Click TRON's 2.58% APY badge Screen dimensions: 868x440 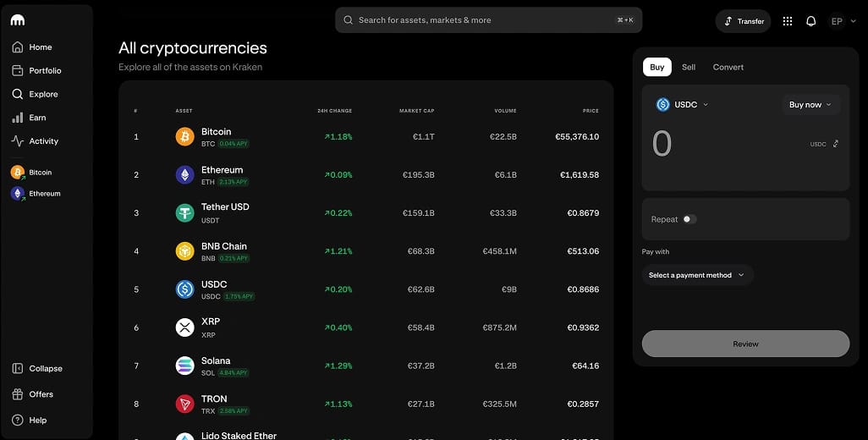tap(233, 411)
